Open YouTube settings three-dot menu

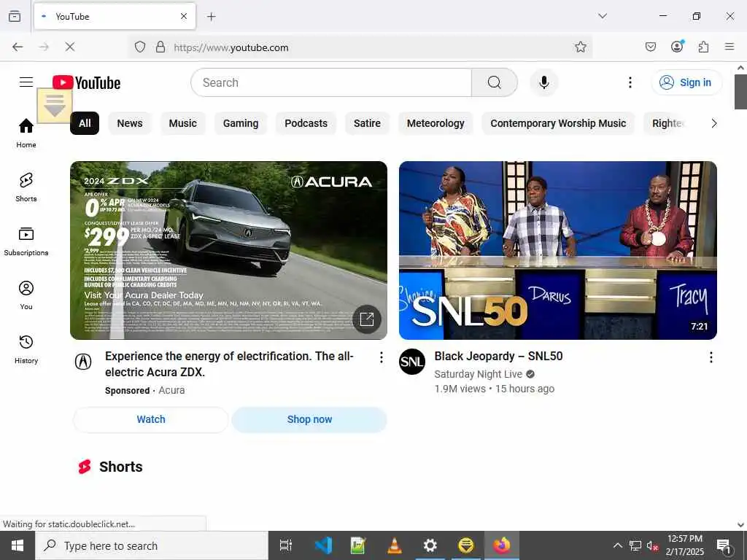pos(630,82)
